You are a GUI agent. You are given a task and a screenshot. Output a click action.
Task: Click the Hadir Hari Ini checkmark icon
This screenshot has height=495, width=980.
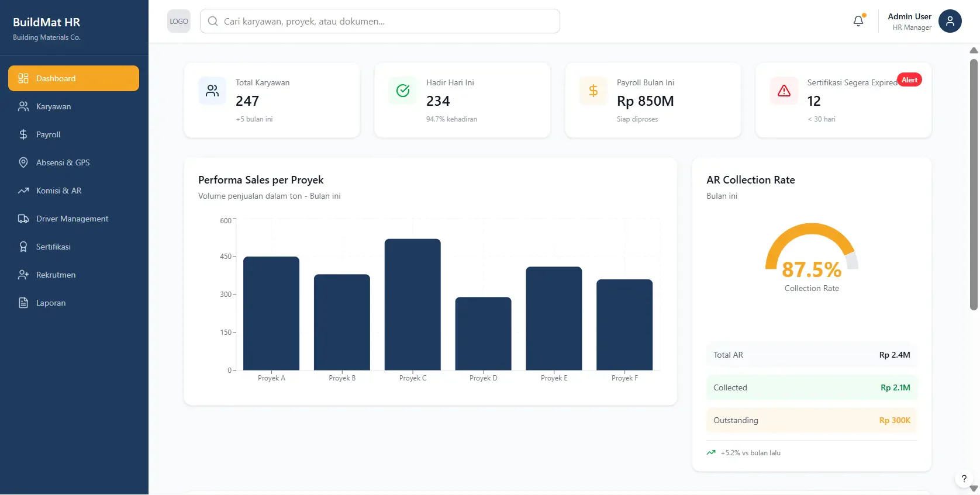[x=403, y=91]
